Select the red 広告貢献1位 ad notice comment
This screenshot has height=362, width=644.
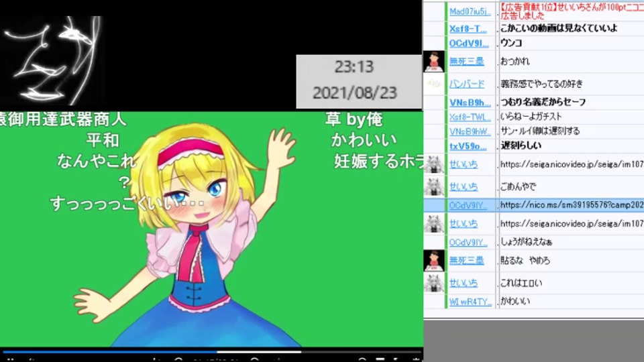coord(572,11)
